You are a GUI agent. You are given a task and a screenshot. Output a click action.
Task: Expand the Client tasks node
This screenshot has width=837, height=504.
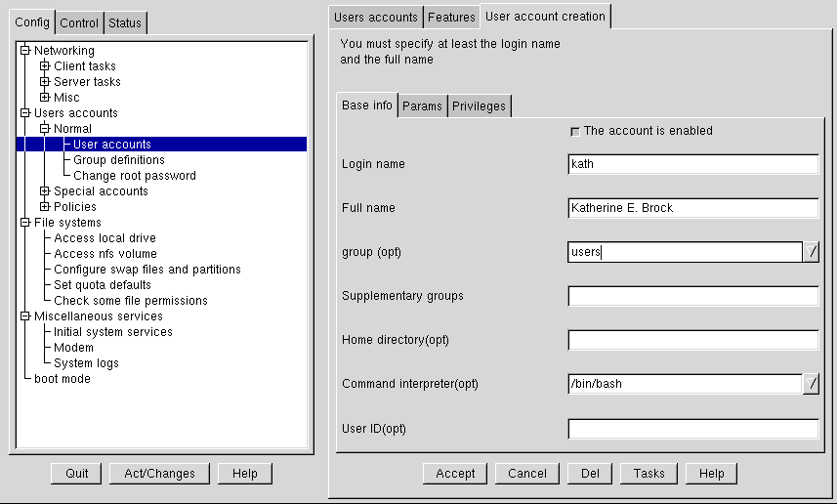[x=45, y=66]
